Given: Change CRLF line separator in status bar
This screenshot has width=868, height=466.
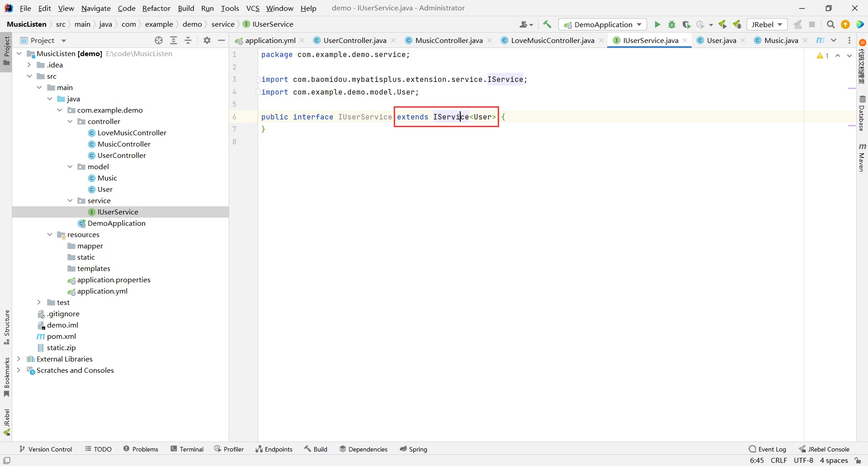Looking at the screenshot, I should [778, 461].
